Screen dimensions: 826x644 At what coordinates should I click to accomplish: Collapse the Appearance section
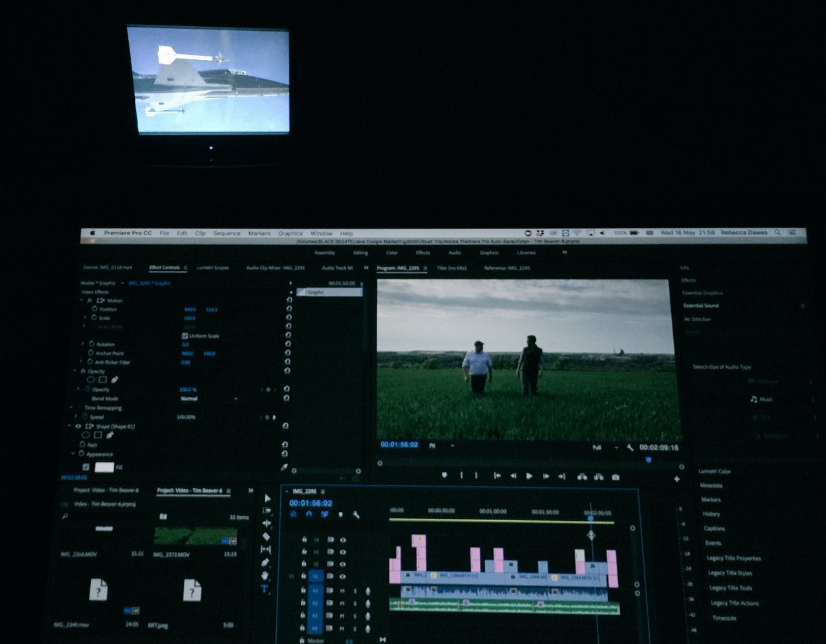(x=73, y=453)
